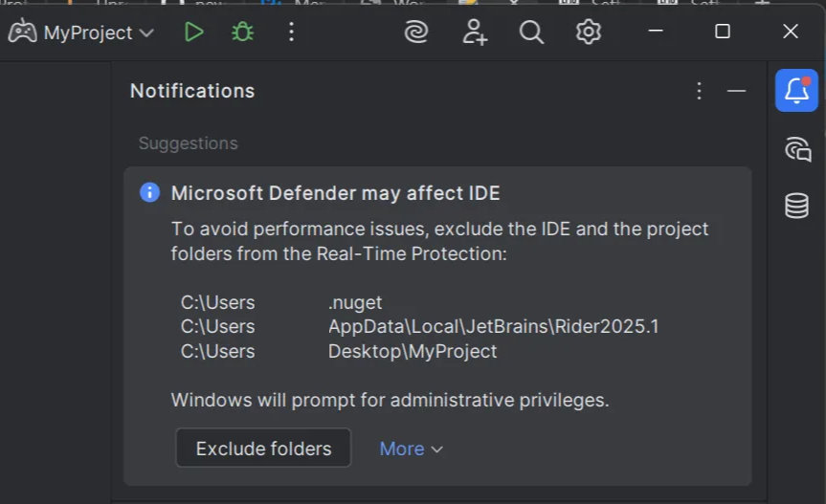Screen dimensions: 826x504
Task: Start debugging with the bug icon
Action: (242, 33)
